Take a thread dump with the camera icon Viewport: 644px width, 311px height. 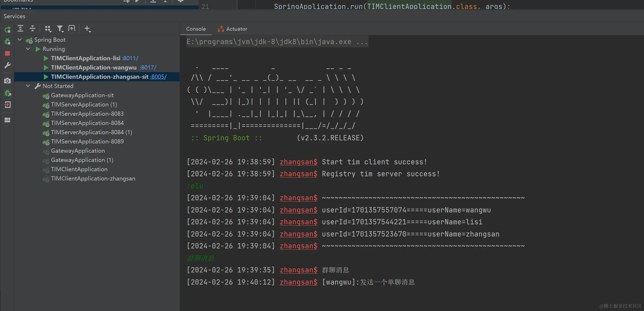point(7,81)
